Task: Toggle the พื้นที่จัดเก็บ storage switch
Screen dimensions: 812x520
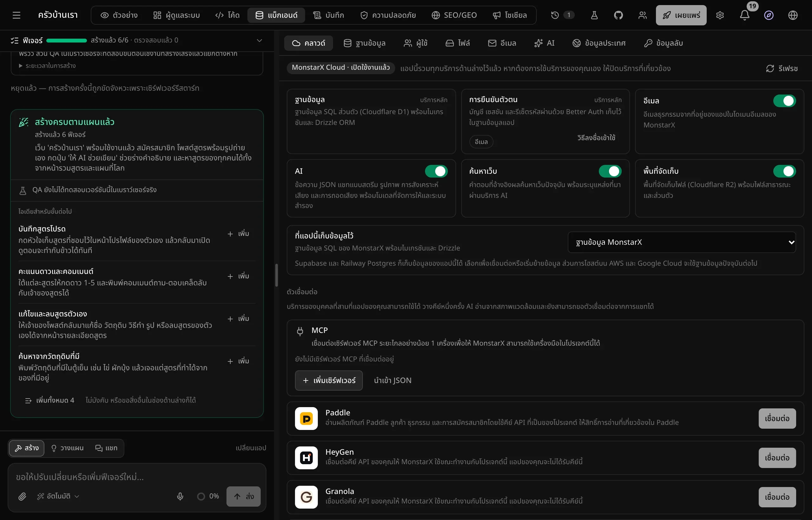Action: pyautogui.click(x=784, y=171)
